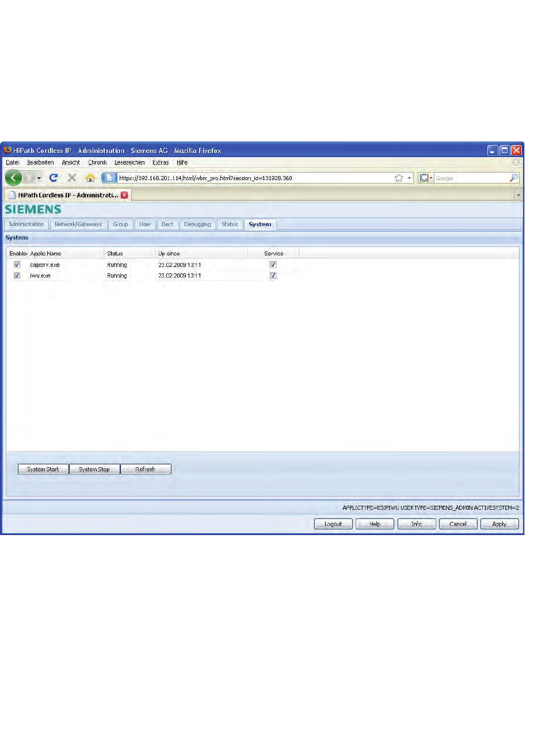Open the Chronik menu
The height and width of the screenshot is (756, 557).
click(x=97, y=163)
